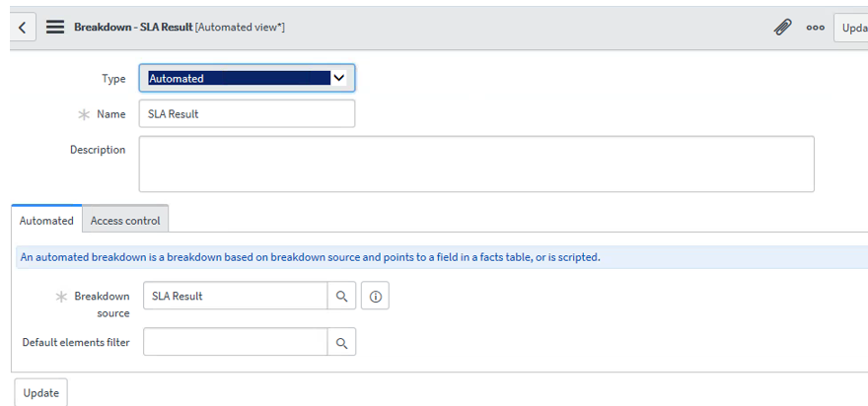Expand the Type dropdown arrow
868x406 pixels.
(338, 78)
